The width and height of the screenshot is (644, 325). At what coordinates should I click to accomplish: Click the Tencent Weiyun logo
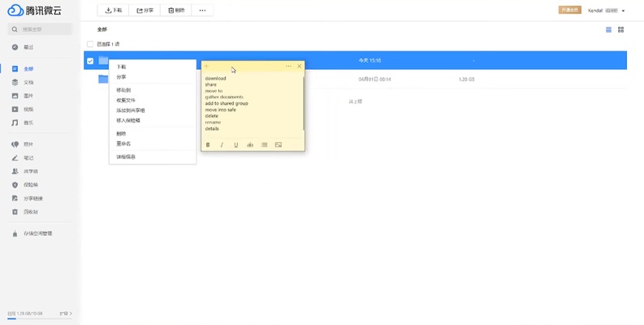[x=34, y=11]
